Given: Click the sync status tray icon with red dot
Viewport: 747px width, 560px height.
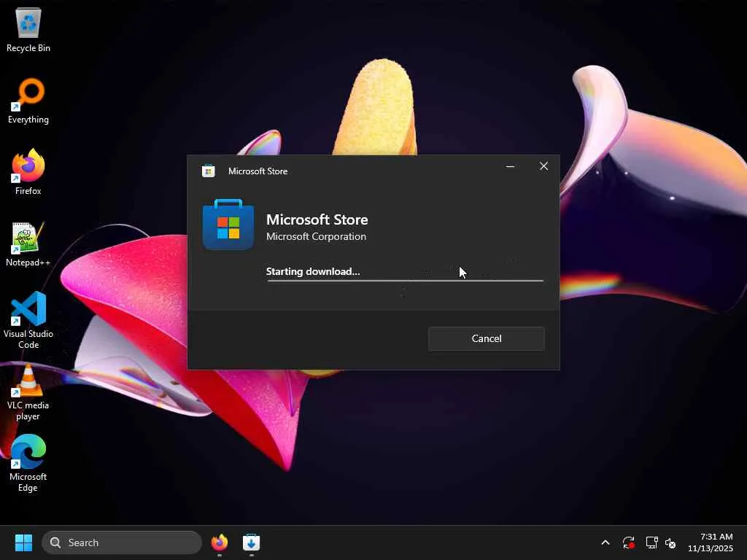Looking at the screenshot, I should pos(628,542).
